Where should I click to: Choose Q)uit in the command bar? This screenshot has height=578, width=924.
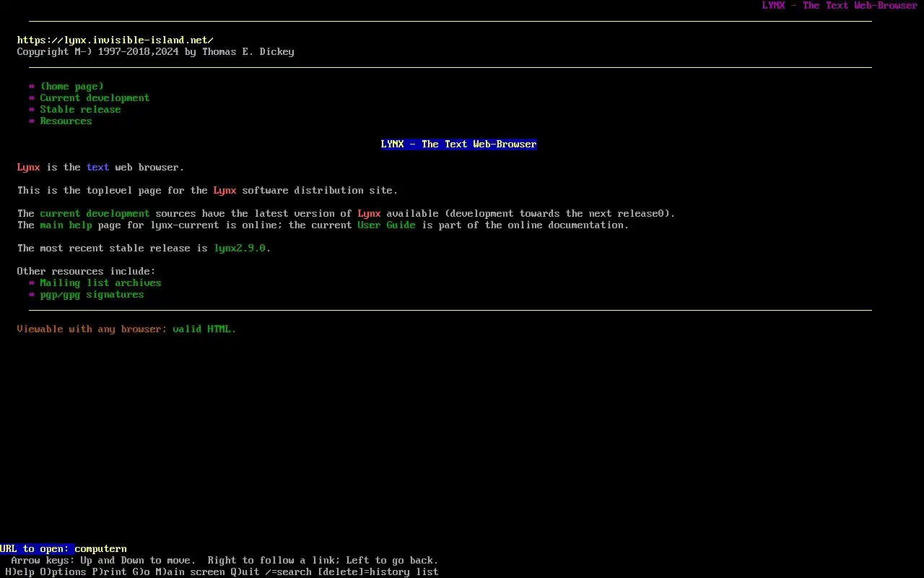pyautogui.click(x=245, y=572)
